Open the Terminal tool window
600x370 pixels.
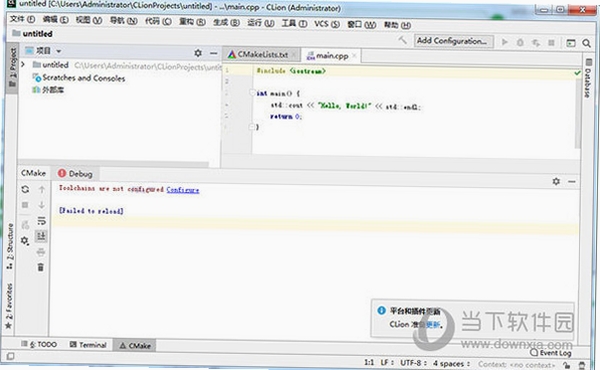[88, 345]
